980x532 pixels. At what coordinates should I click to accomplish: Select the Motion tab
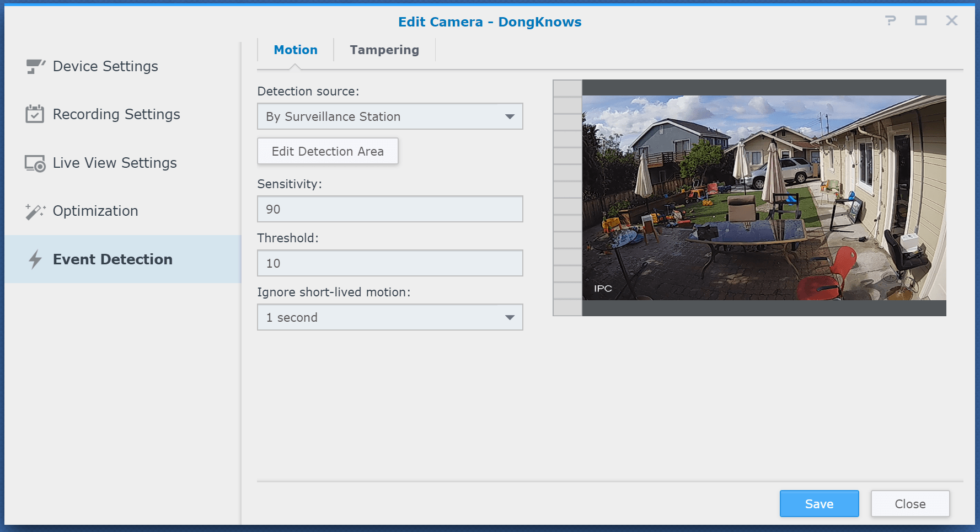point(296,50)
